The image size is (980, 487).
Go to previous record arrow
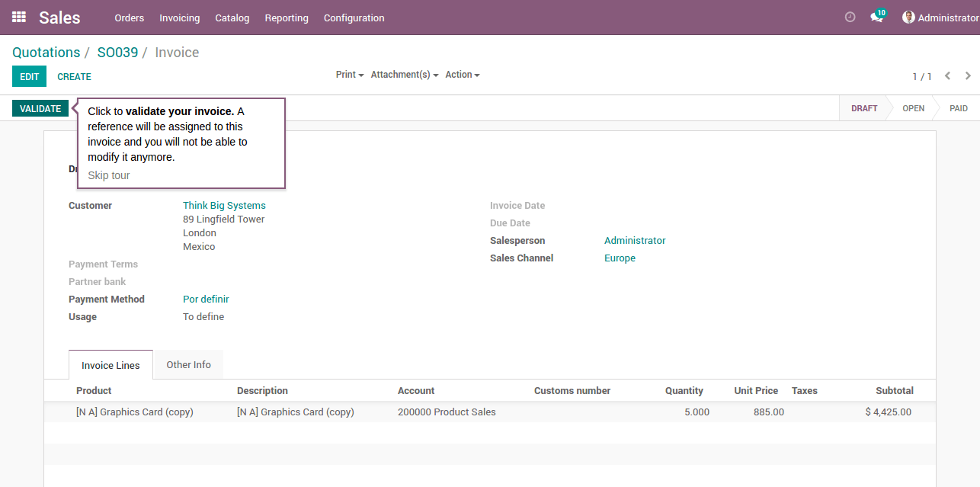click(947, 76)
